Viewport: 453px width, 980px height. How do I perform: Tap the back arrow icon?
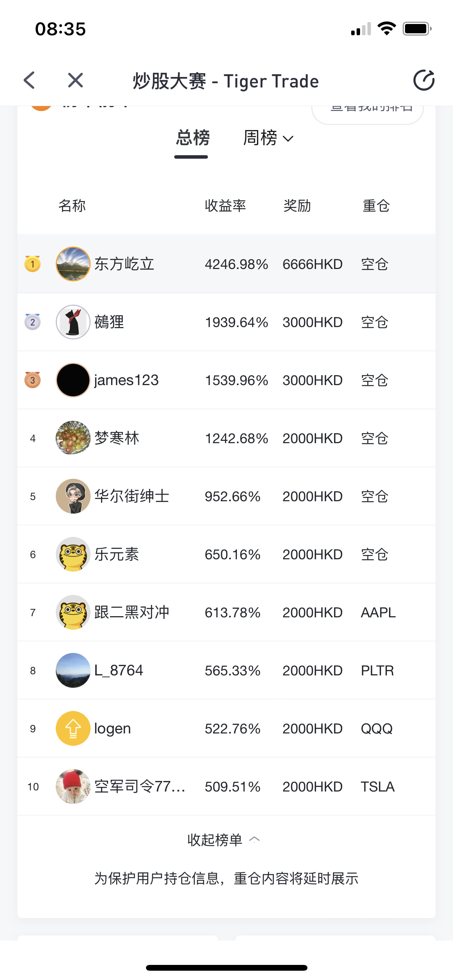(x=29, y=81)
